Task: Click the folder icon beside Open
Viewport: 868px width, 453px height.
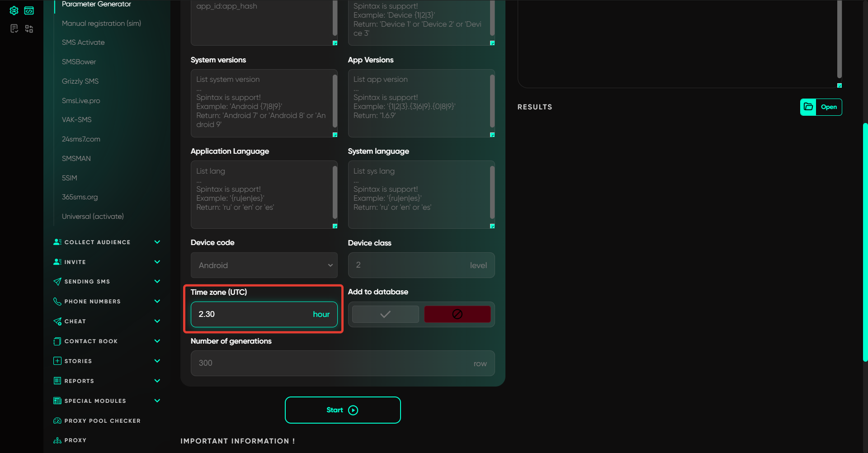Action: 808,107
